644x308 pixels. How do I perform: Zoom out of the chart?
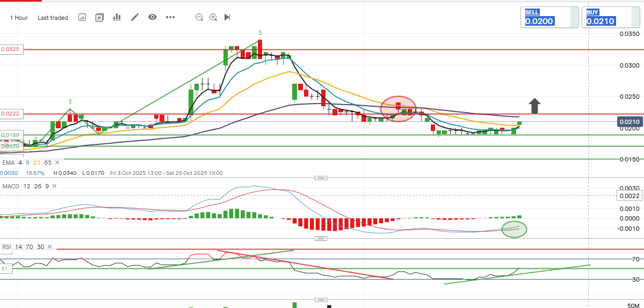[x=199, y=17]
